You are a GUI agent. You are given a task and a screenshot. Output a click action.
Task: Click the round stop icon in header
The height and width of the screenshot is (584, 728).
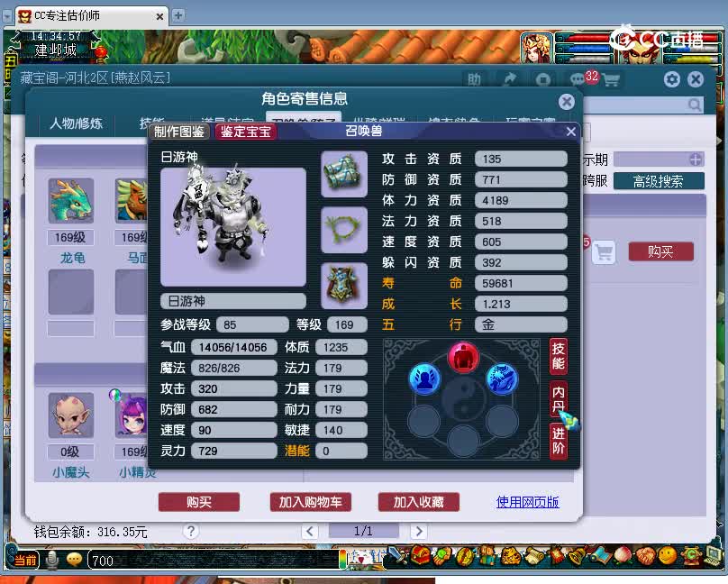[x=542, y=79]
